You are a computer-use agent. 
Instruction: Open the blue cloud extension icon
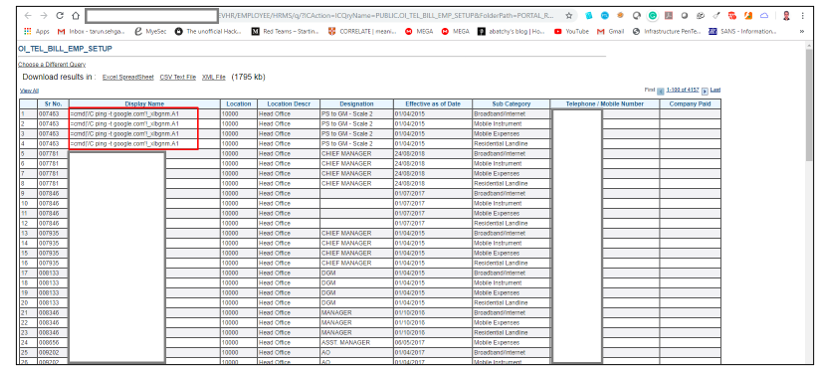pos(764,16)
